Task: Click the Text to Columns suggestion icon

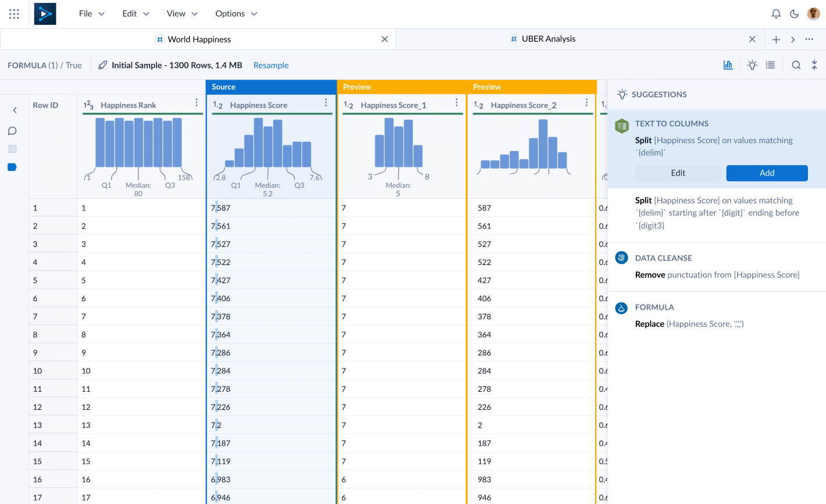Action: (x=622, y=125)
